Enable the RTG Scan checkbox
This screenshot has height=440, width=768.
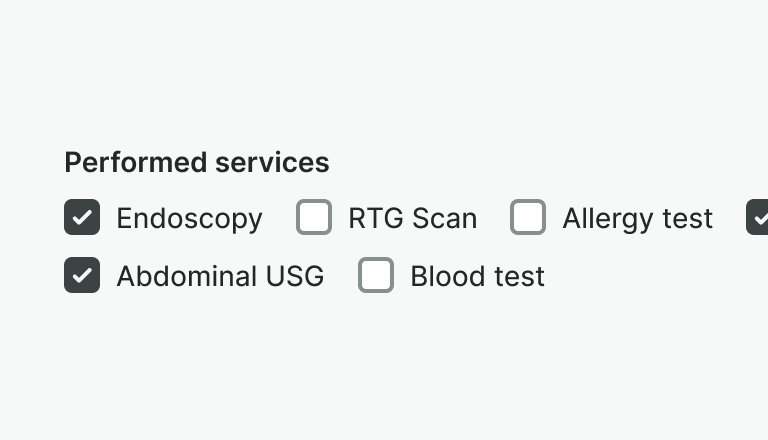point(314,217)
